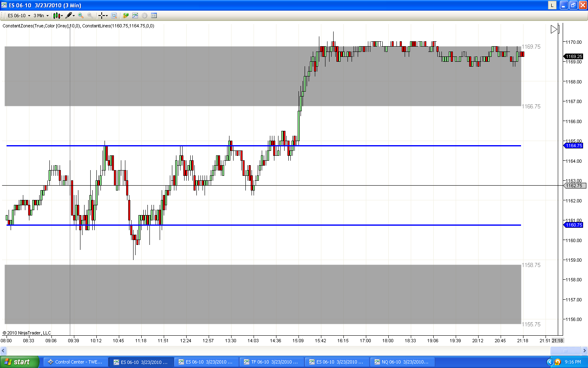This screenshot has width=588, height=368.
Task: Click the ConstantZones indicator label text
Action: 42,26
